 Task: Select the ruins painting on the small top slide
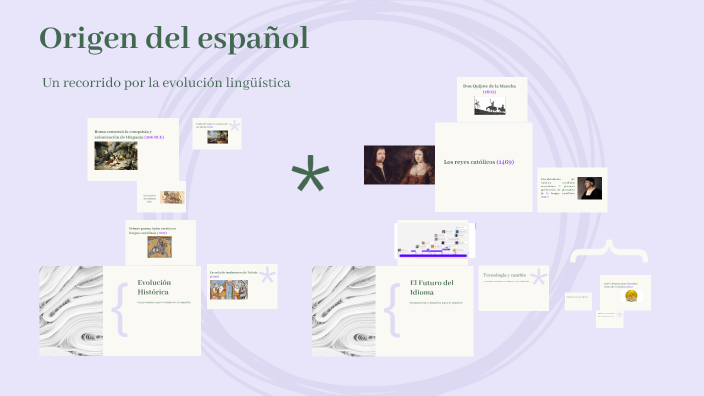(x=217, y=137)
